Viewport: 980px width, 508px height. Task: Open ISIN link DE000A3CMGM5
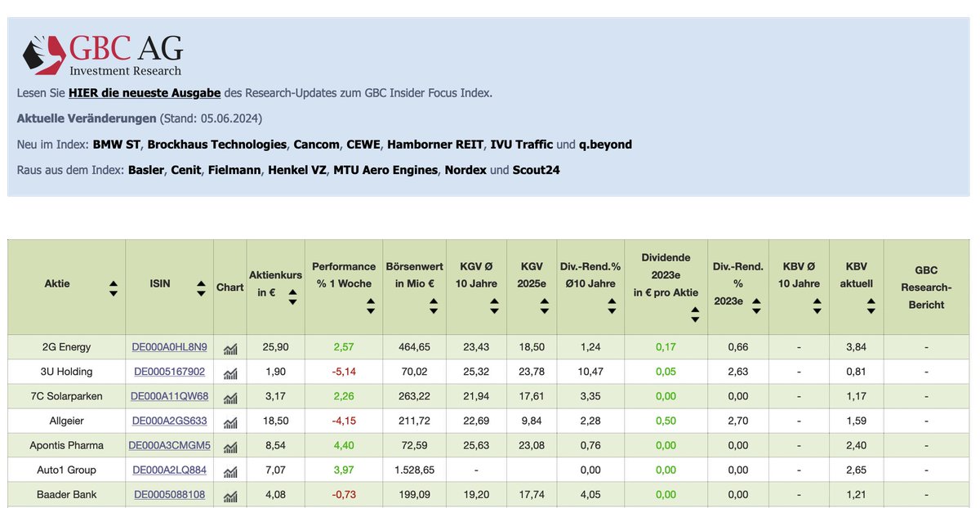[x=169, y=445]
